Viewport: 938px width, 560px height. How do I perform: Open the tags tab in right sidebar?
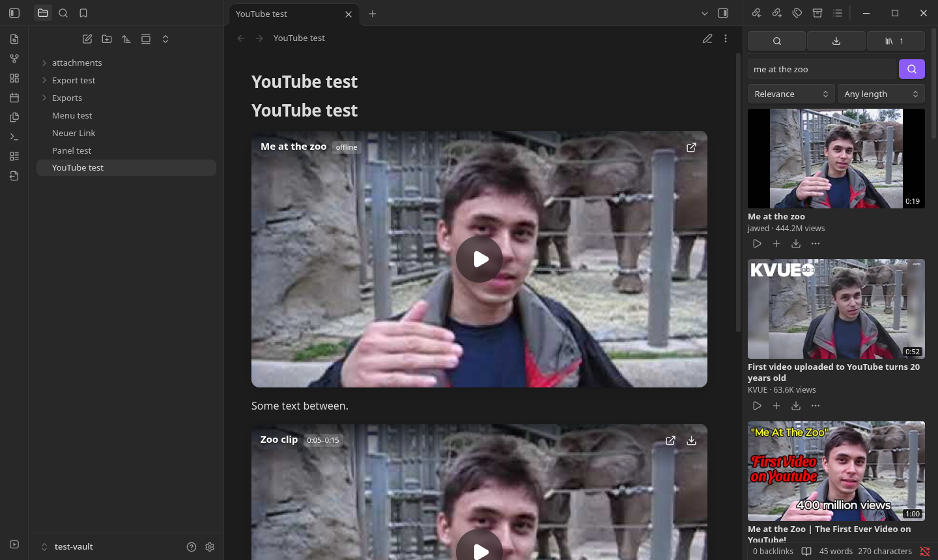[797, 13]
